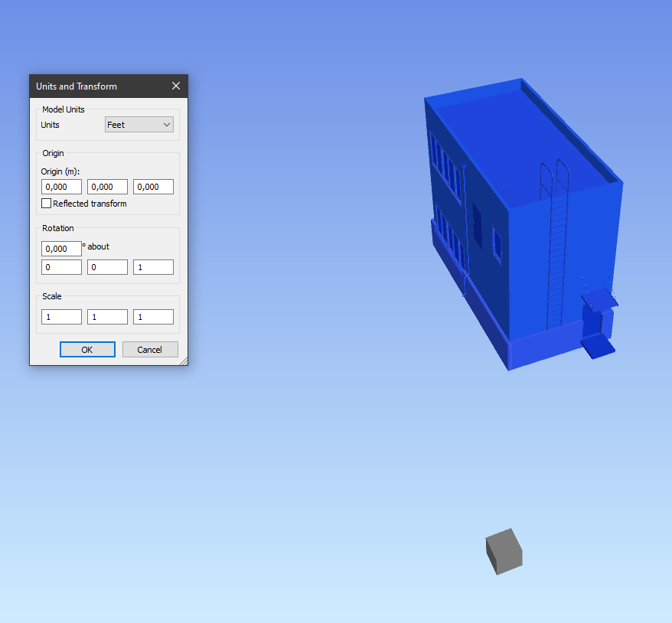Screen dimensions: 672x623
Task: Click the Cancel button
Action: coord(150,349)
